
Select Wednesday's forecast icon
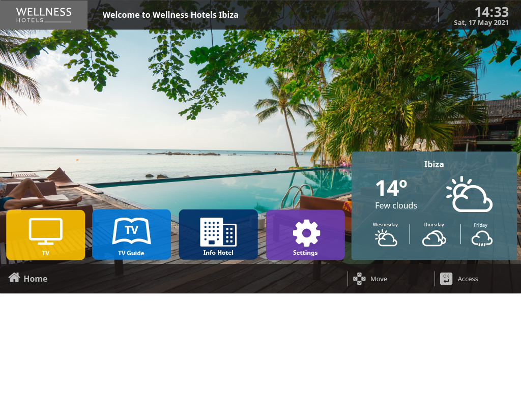pyautogui.click(x=386, y=238)
